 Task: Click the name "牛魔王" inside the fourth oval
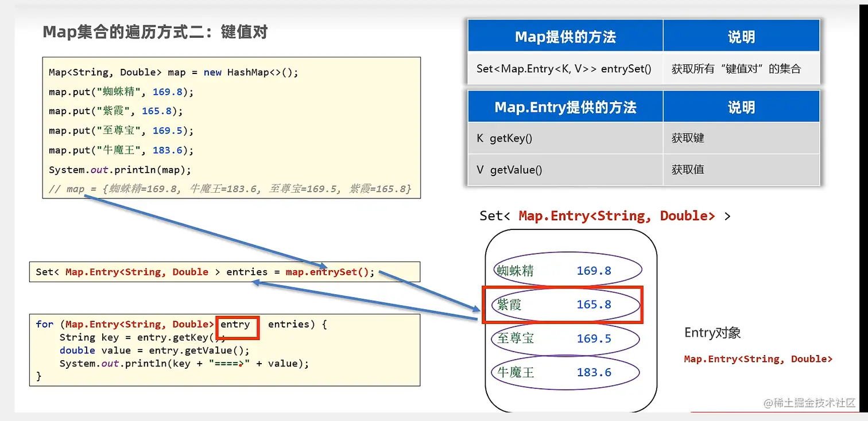click(x=515, y=372)
